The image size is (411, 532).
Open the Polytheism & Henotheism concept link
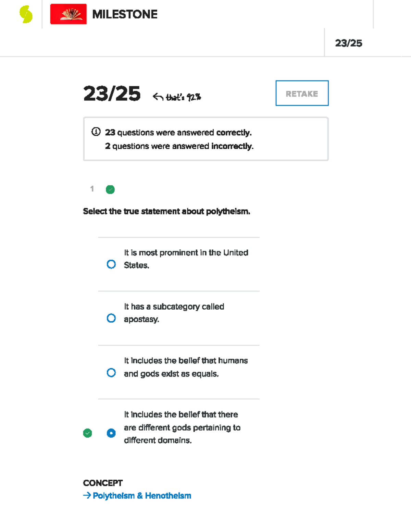(142, 496)
